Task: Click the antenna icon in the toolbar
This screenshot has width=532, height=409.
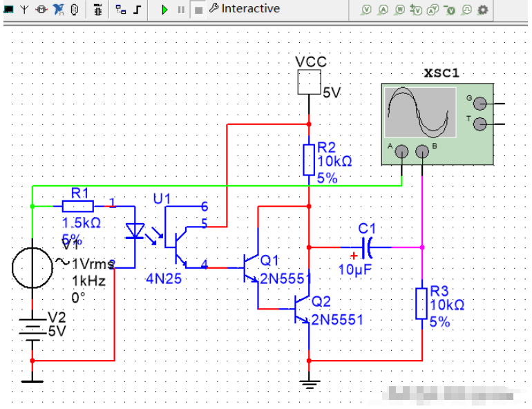Action: [x=24, y=10]
